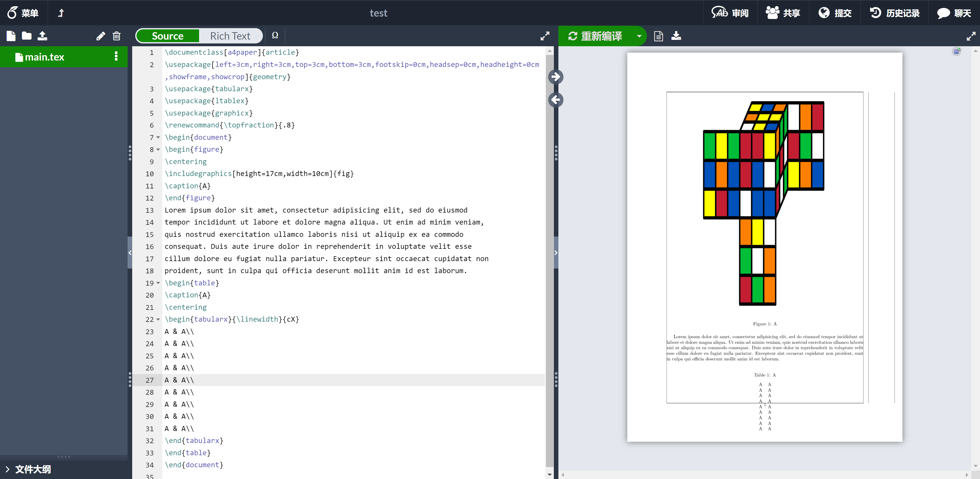This screenshot has width=980, height=479.
Task: Click the new file icon
Action: coord(11,36)
